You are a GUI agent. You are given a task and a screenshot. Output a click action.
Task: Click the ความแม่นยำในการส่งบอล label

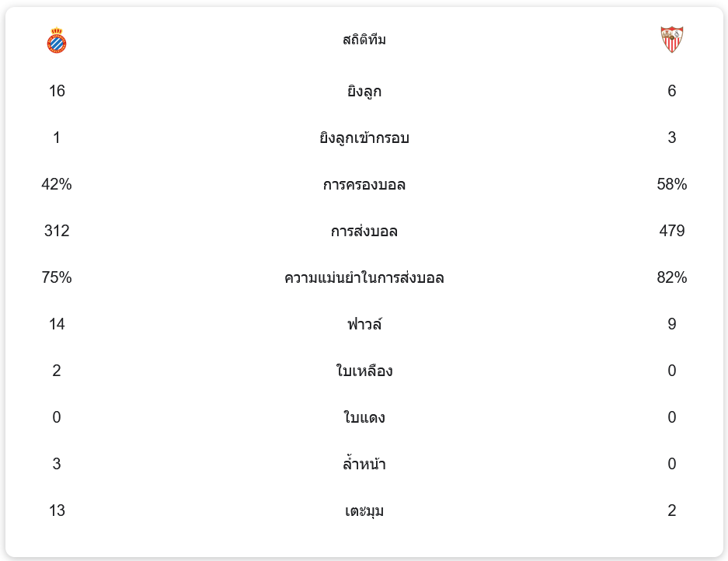coord(364,278)
